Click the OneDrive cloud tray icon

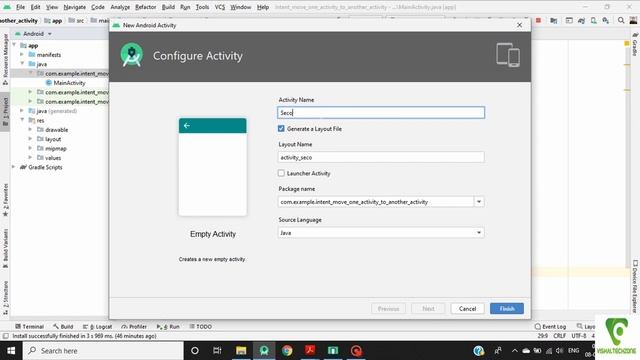click(x=526, y=351)
